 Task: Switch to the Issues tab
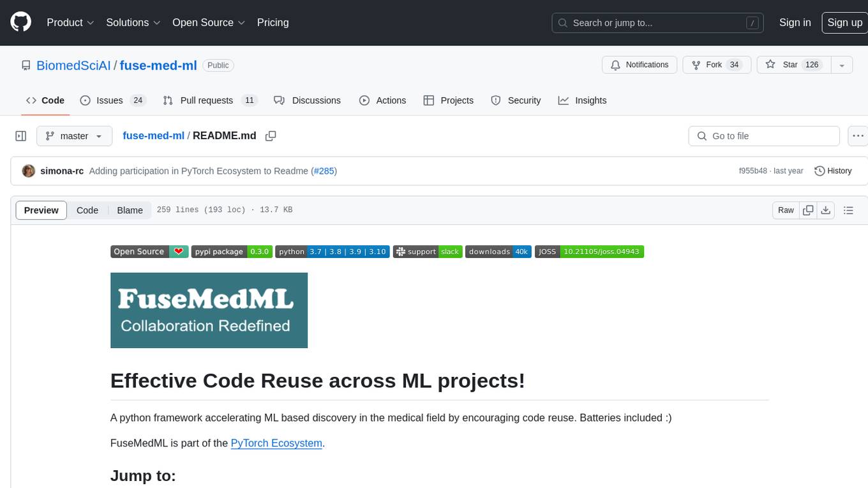[113, 100]
